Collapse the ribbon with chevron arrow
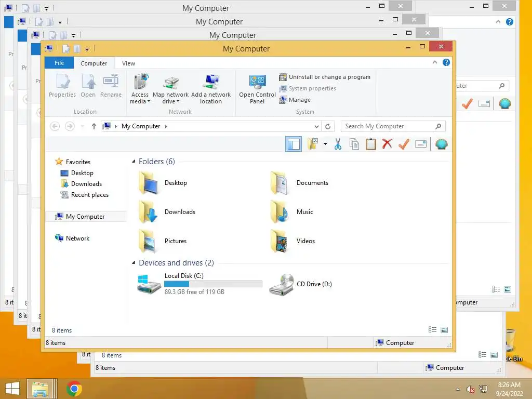 435,62
